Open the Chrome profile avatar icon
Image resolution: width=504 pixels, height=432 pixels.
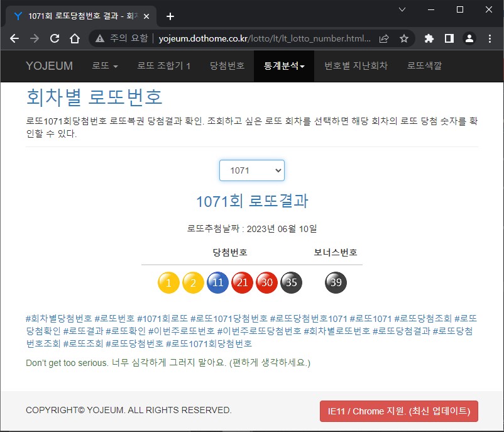[x=469, y=38]
